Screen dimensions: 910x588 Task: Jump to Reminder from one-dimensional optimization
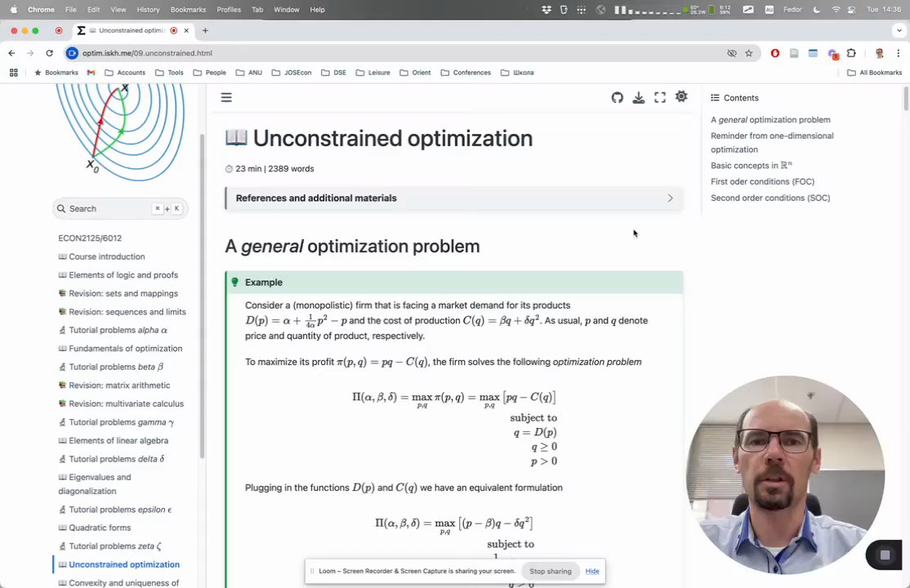772,142
